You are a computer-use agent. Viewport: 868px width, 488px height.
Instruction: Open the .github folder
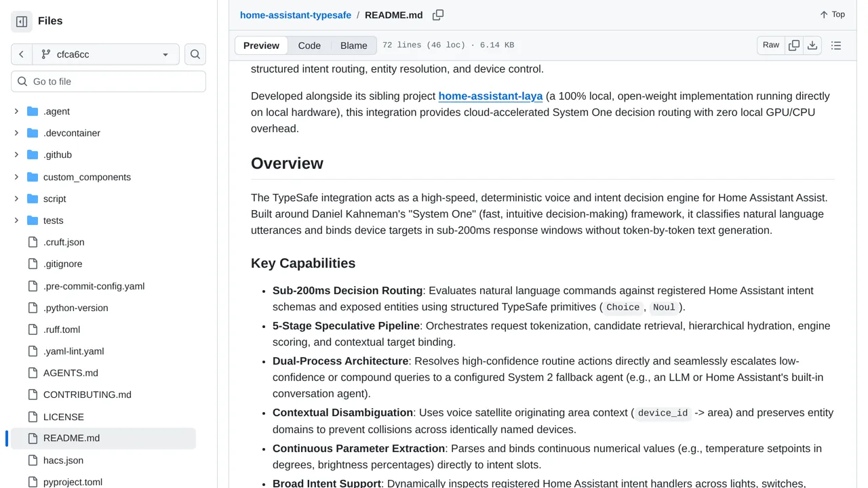[58, 155]
